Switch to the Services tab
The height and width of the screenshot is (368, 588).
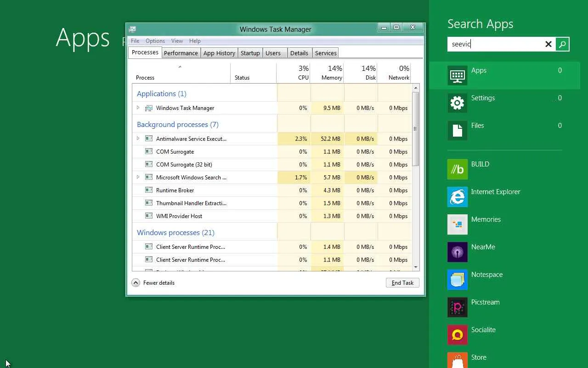pyautogui.click(x=326, y=53)
